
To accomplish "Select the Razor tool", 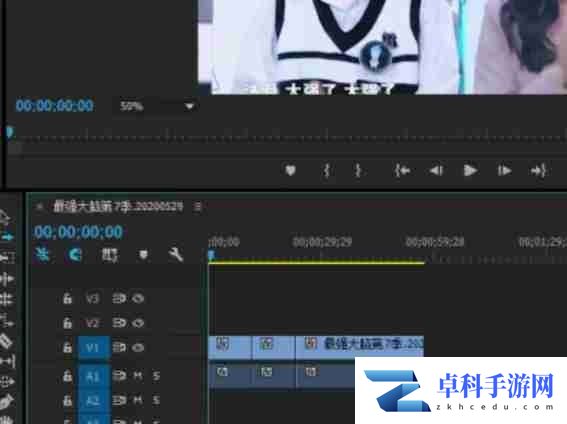I will [x=7, y=341].
